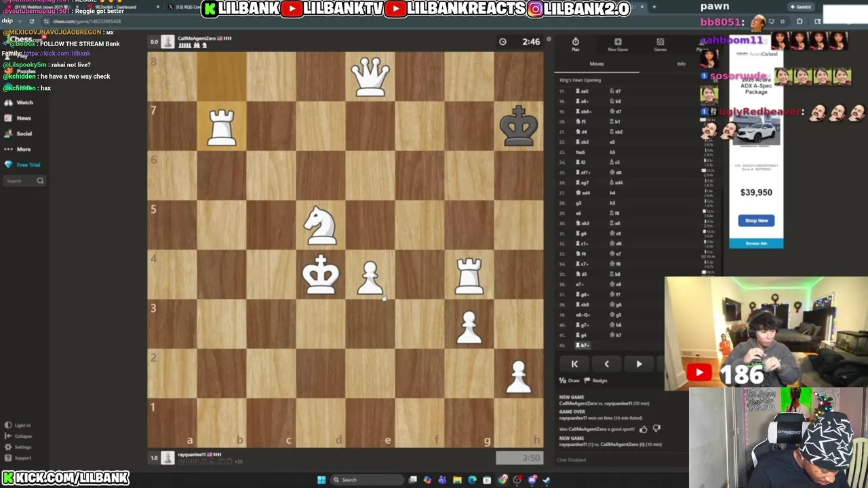
Task: Click Remove Ads under the advertisement
Action: 756,243
